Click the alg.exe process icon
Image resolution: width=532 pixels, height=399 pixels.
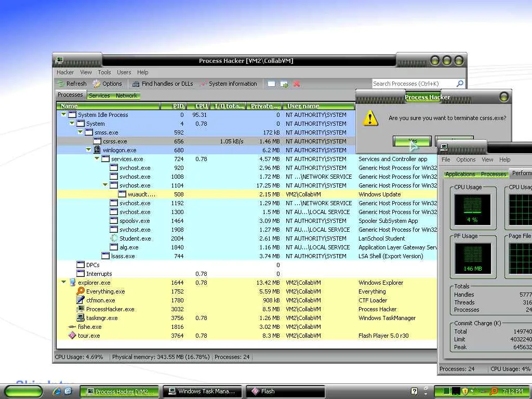(x=114, y=247)
